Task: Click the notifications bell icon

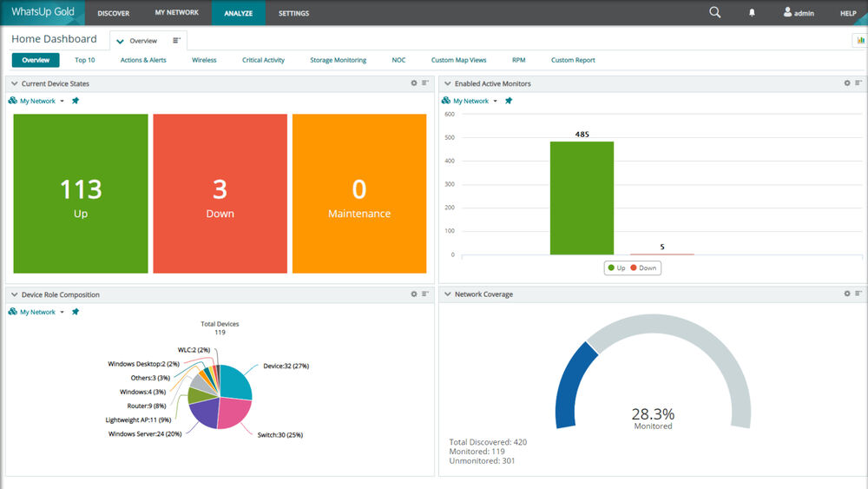Action: (x=752, y=13)
